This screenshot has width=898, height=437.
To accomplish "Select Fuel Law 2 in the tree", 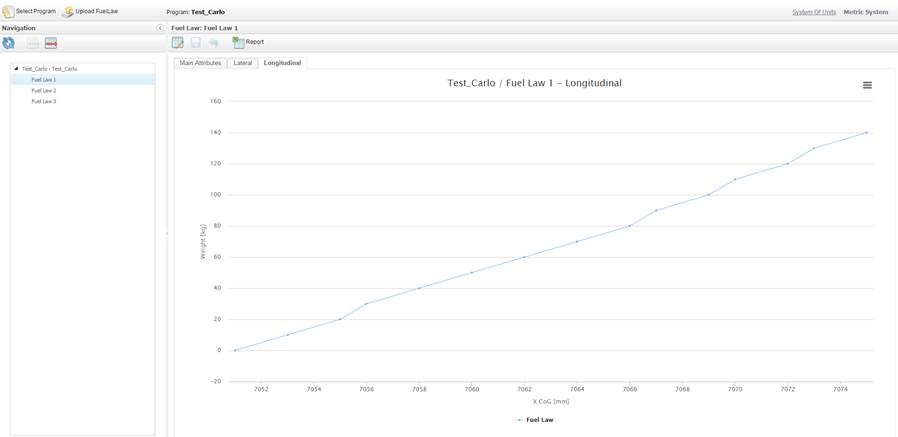I will (44, 90).
